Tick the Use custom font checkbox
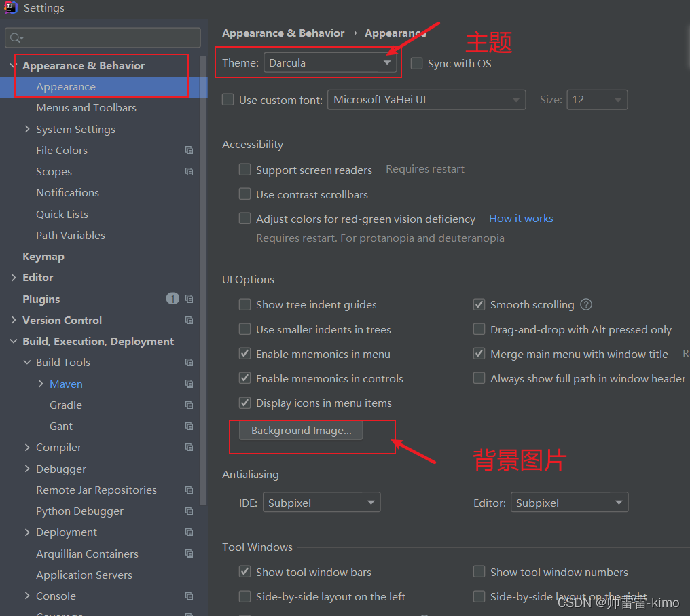The height and width of the screenshot is (616, 690). click(x=228, y=99)
